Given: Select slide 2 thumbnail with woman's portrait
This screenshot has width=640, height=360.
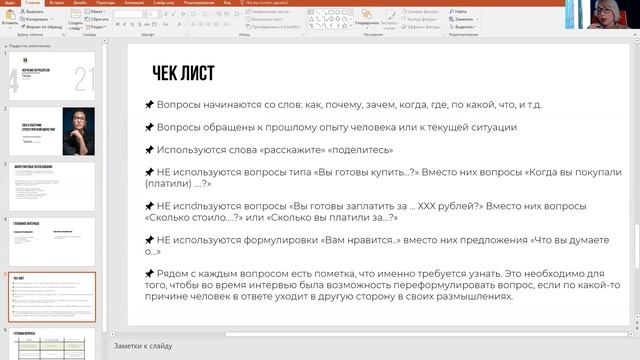Looking at the screenshot, I should pos(52,131).
